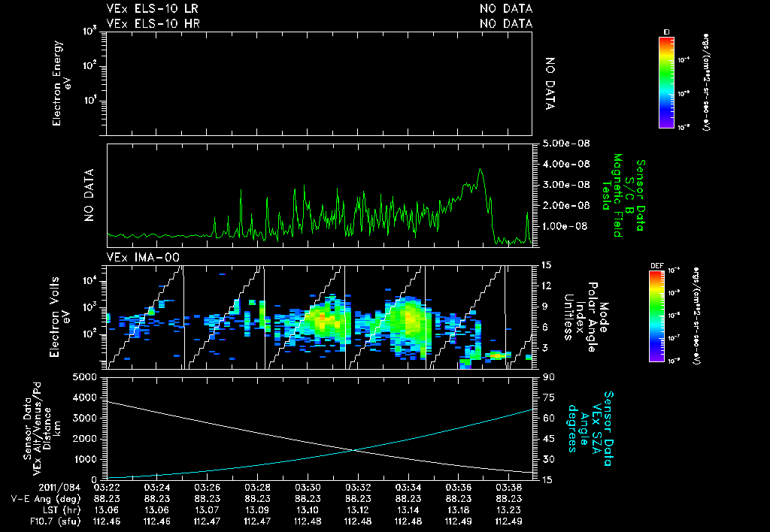Click the 'VEx Alt/Venus/Pd Distance km' axis label
The image size is (770, 532).
click(45, 428)
